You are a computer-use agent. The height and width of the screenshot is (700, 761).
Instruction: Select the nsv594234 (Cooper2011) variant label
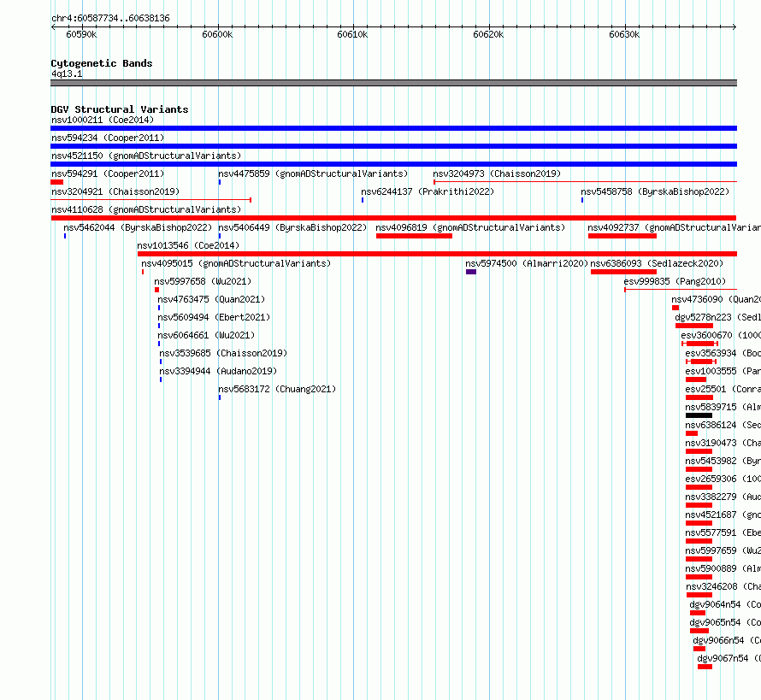(x=108, y=138)
